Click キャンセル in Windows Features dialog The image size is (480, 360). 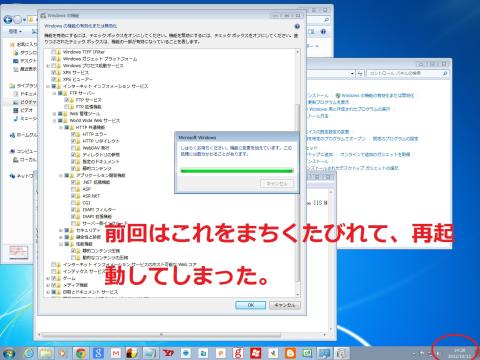[x=285, y=305]
